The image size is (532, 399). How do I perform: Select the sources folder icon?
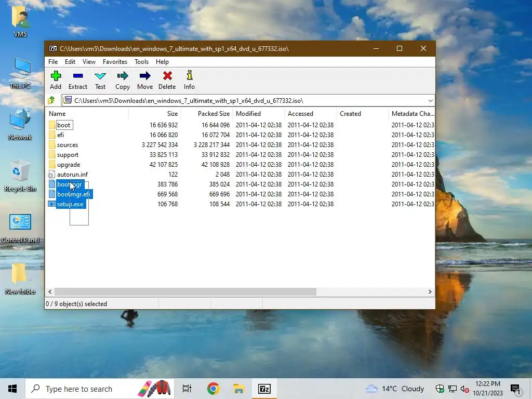coord(51,144)
